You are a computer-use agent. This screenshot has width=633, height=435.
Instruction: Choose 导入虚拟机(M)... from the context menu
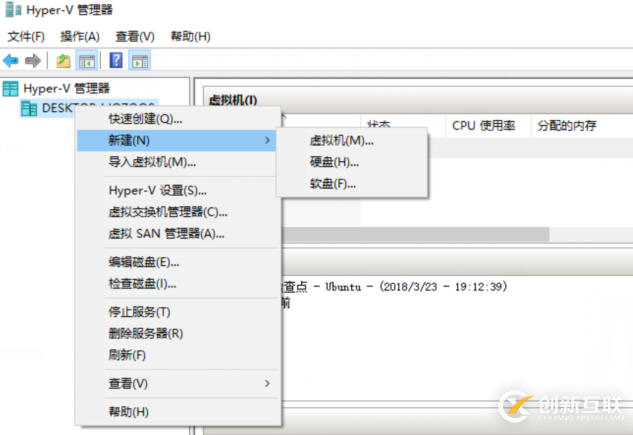coord(177,162)
